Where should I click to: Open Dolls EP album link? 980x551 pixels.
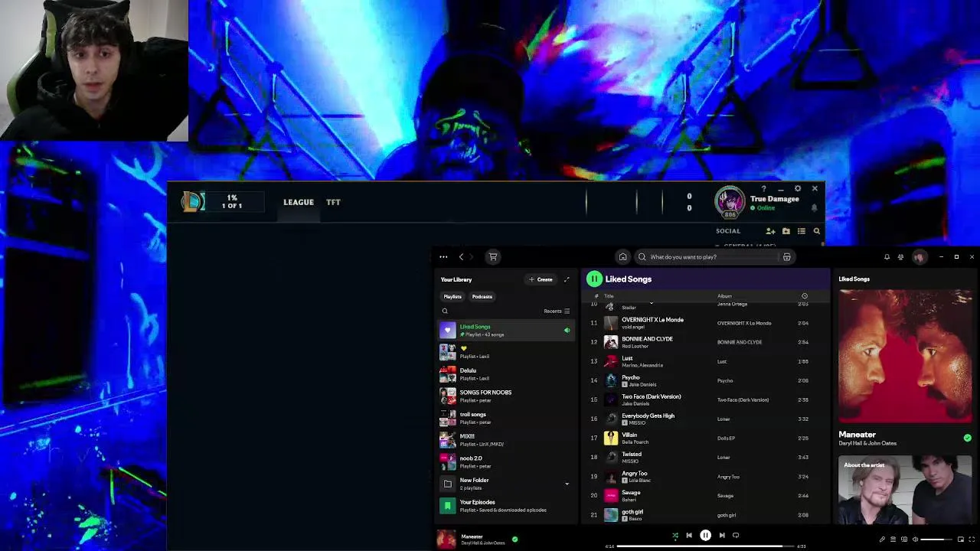726,439
